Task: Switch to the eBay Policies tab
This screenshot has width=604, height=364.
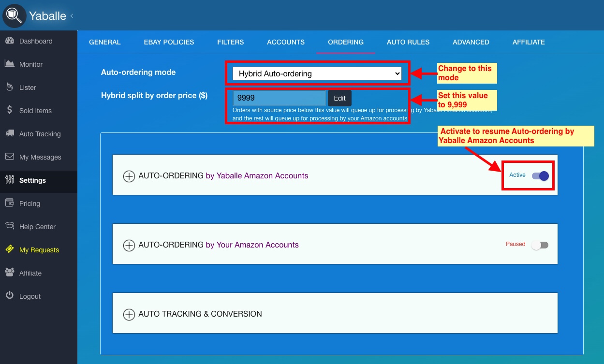Action: (169, 42)
